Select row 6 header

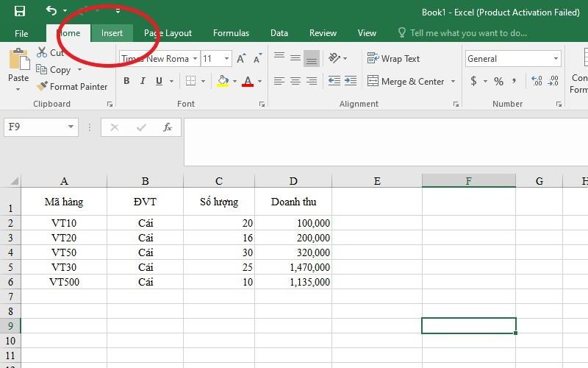10,282
